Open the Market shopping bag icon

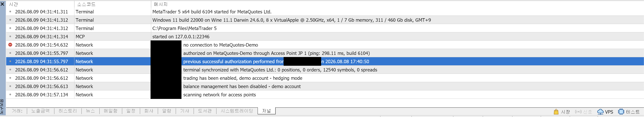tap(556, 112)
